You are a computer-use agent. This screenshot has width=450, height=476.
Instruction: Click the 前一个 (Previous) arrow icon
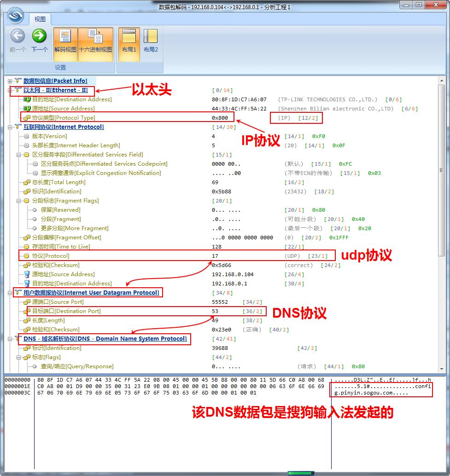(x=17, y=37)
